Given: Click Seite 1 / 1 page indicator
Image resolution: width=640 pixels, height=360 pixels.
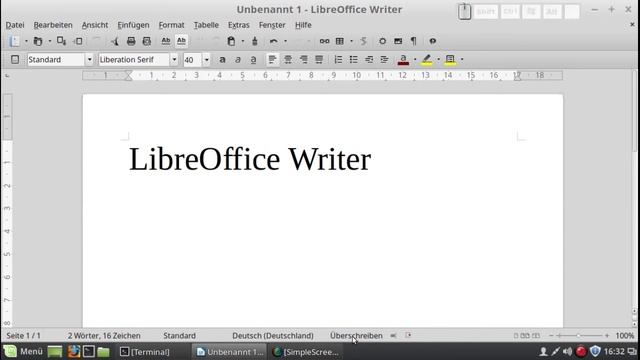Looking at the screenshot, I should tap(24, 336).
